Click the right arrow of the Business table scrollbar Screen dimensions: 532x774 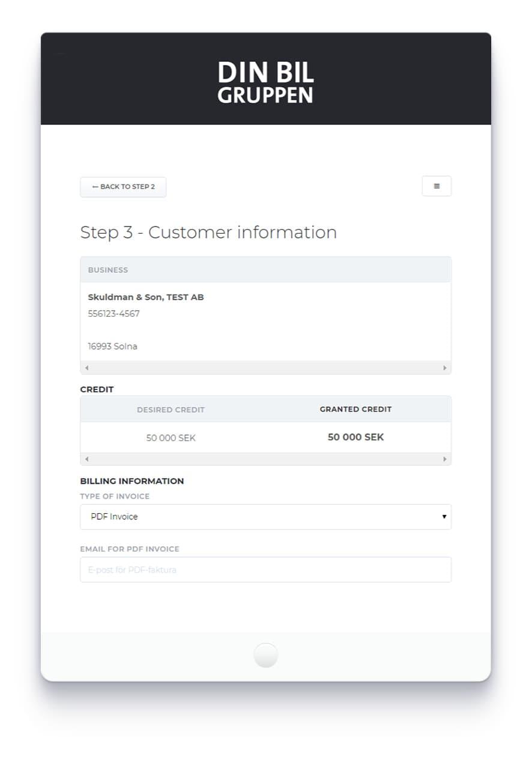click(x=445, y=367)
